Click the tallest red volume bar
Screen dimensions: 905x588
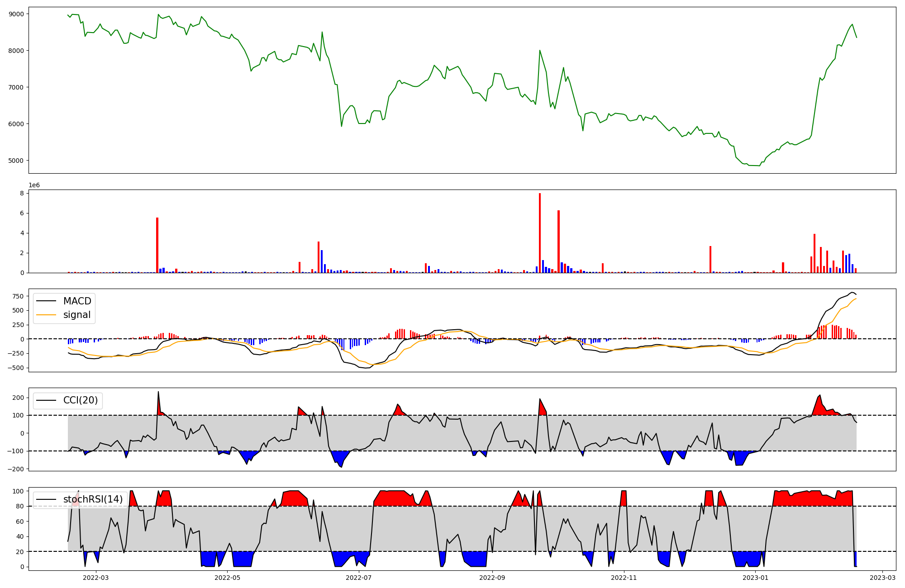click(540, 233)
